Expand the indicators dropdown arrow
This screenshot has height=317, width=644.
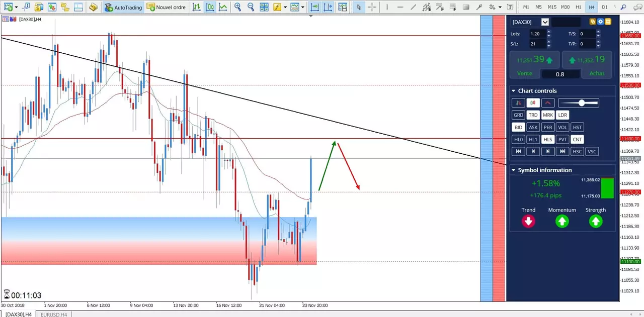pyautogui.click(x=285, y=7)
